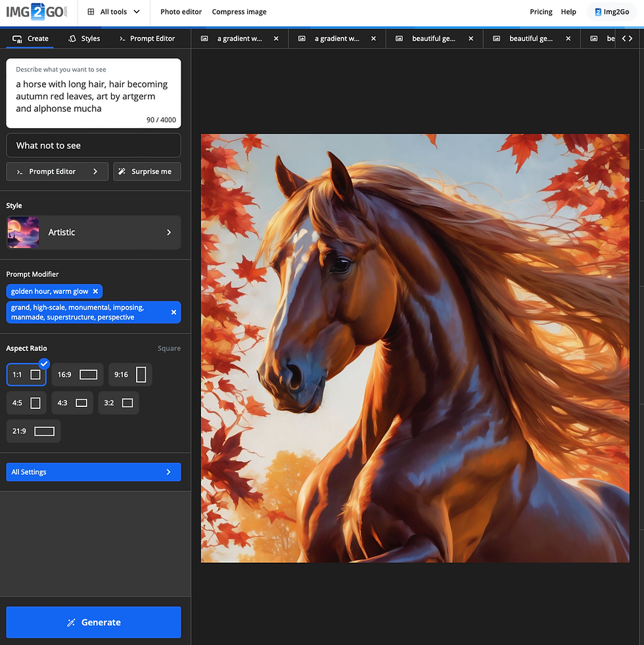Click the Prompt Editor terminal icon
This screenshot has height=645, width=644.
(x=124, y=39)
